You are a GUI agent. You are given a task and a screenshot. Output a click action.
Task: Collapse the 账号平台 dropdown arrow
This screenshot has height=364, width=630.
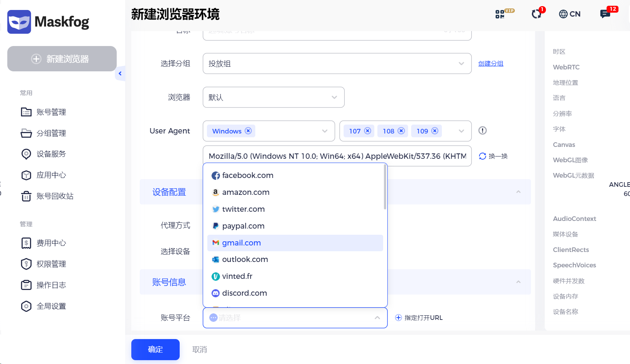click(x=377, y=318)
